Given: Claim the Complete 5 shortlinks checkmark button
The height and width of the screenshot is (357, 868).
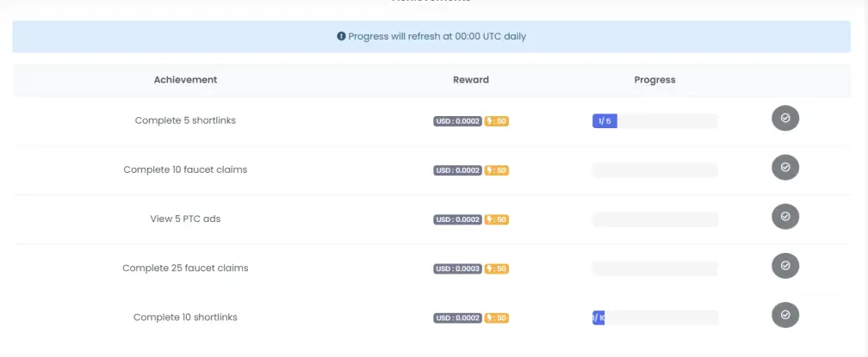Looking at the screenshot, I should [785, 118].
